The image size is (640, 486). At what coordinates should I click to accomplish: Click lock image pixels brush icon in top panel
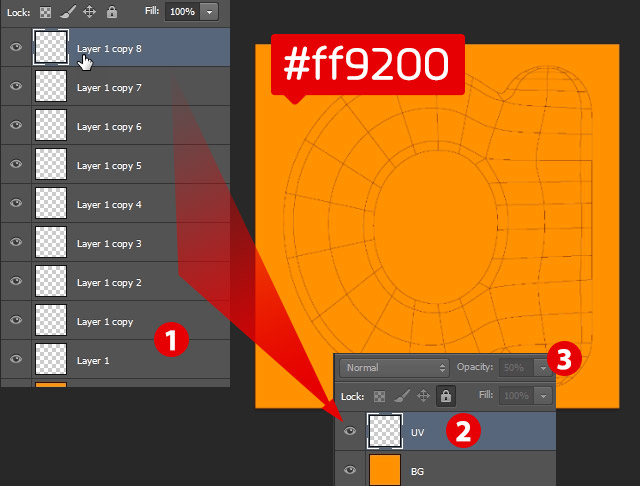point(68,12)
